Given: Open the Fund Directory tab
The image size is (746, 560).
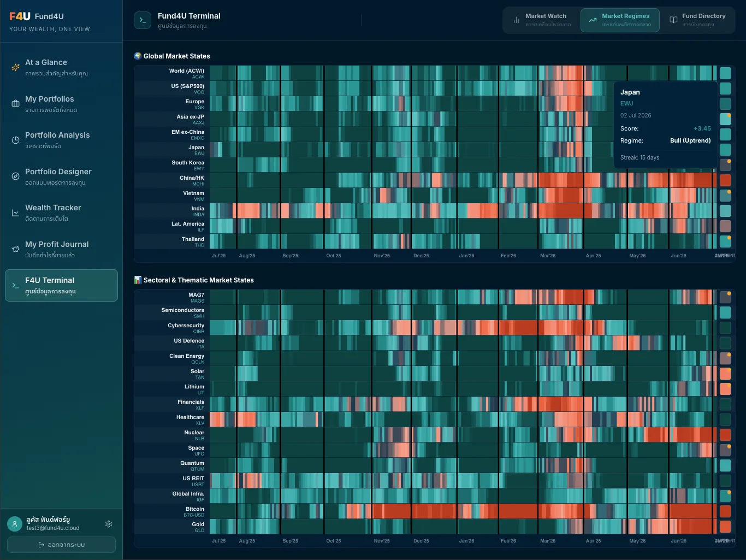Looking at the screenshot, I should click(697, 20).
